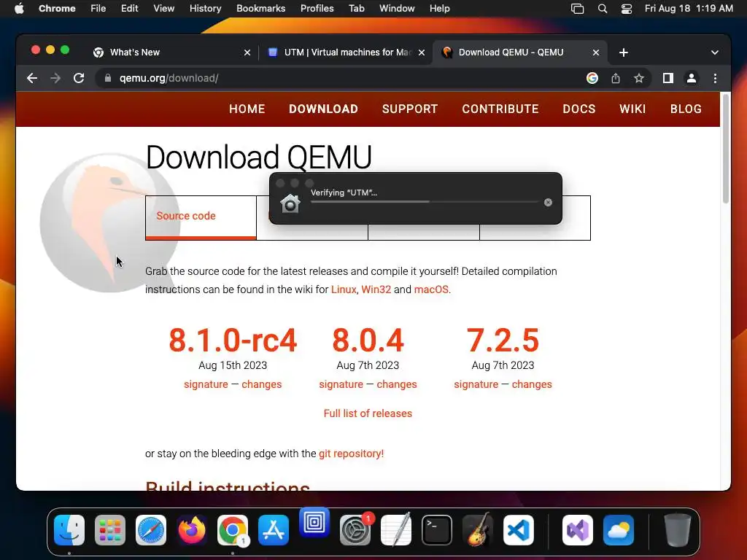The image size is (747, 560).
Task: Open a new tab with plus button
Action: click(x=624, y=52)
